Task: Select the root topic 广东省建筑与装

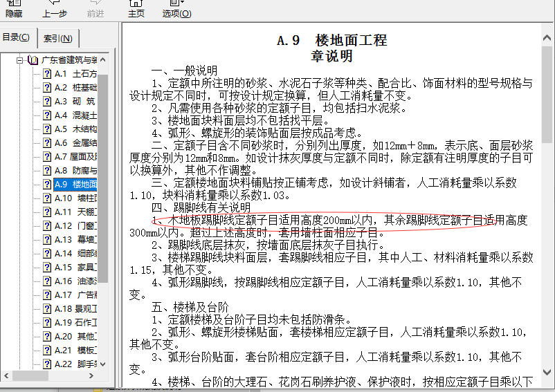Action: [69, 60]
